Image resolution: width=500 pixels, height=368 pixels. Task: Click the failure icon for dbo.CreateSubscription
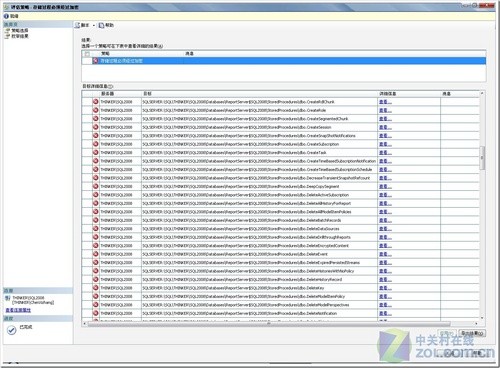[x=96, y=144]
